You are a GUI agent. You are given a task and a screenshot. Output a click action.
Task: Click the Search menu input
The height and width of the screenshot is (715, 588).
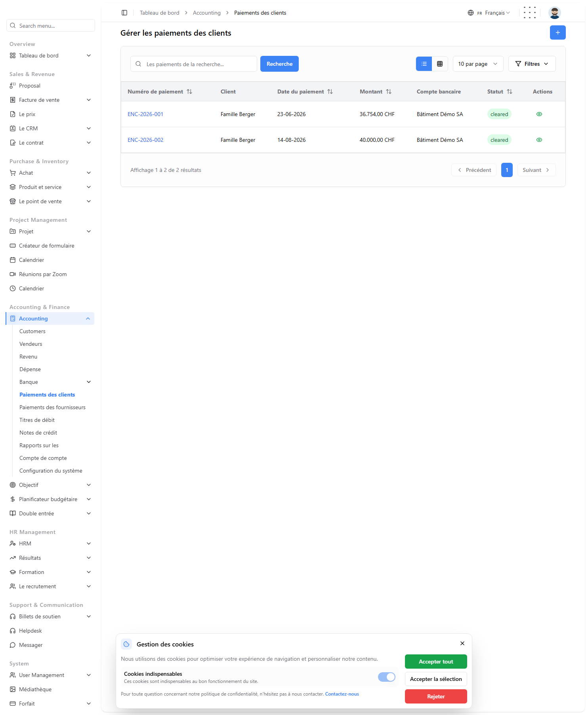point(51,25)
